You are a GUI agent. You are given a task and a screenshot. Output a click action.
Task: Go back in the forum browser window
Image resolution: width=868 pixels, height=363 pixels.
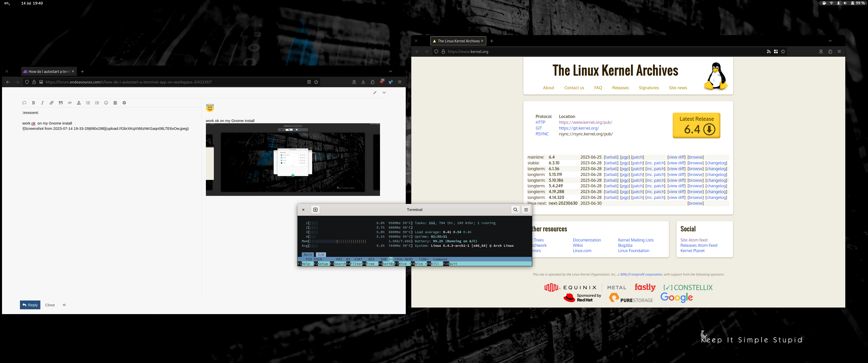[x=8, y=82]
